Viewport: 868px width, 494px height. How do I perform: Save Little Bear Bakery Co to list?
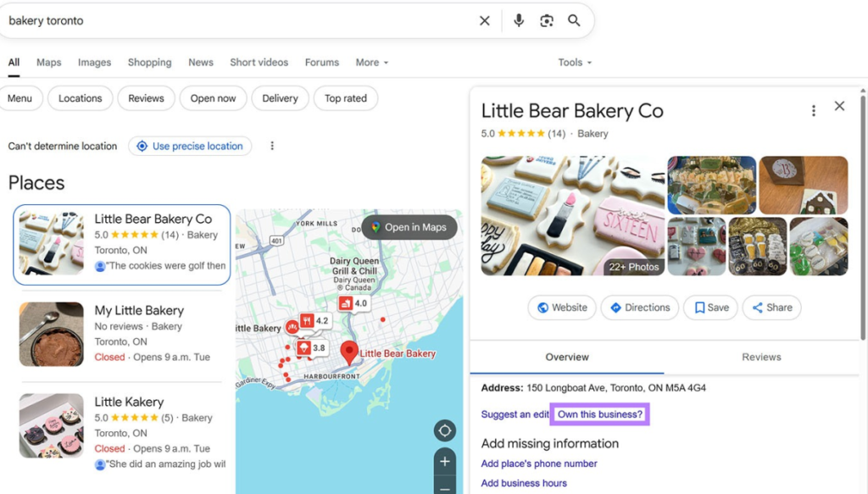[711, 308]
